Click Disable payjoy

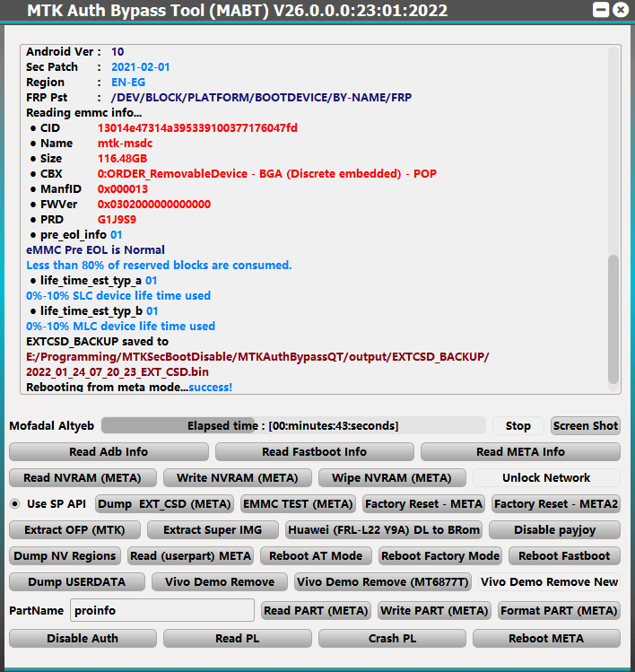[x=555, y=530]
